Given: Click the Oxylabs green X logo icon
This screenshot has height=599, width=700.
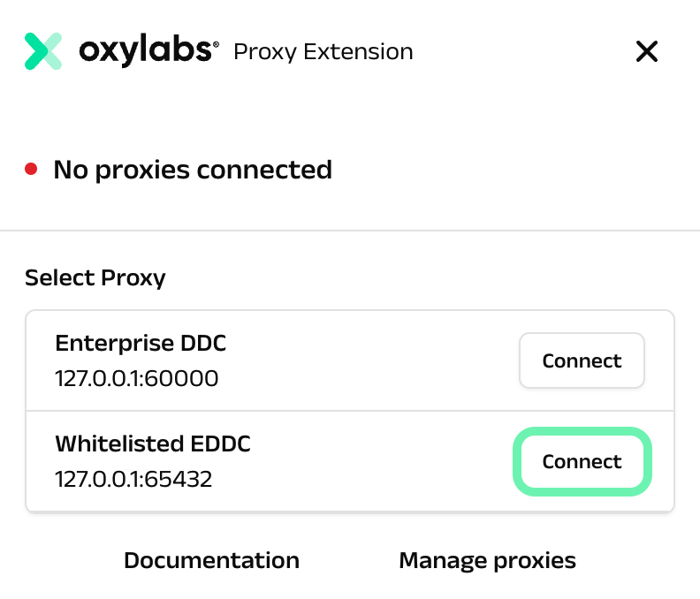Looking at the screenshot, I should (43, 51).
